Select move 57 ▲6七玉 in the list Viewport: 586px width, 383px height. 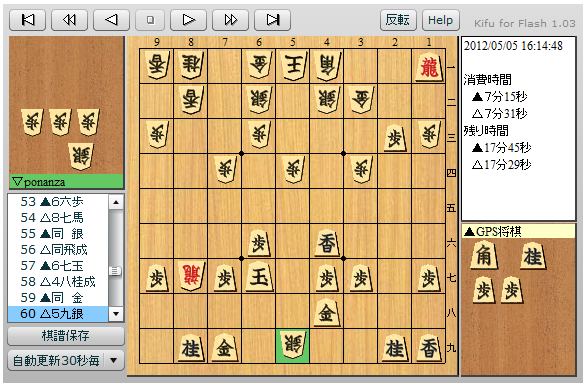click(58, 266)
